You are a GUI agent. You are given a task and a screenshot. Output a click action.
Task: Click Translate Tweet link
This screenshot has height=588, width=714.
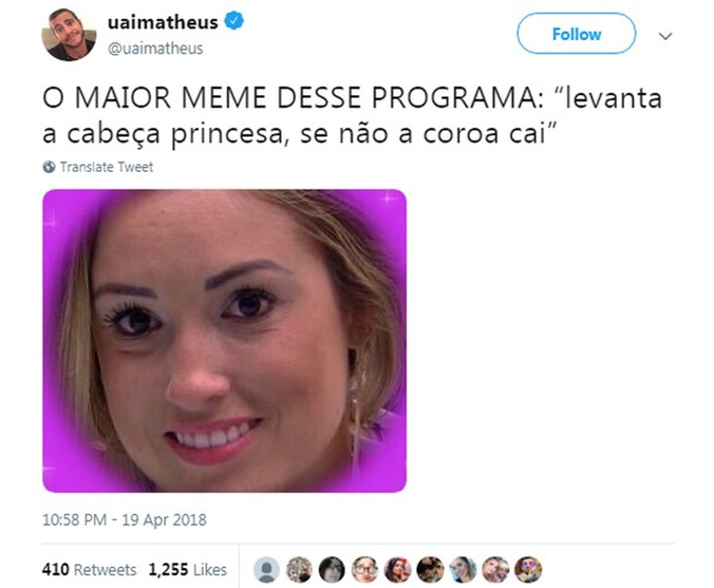tap(107, 167)
